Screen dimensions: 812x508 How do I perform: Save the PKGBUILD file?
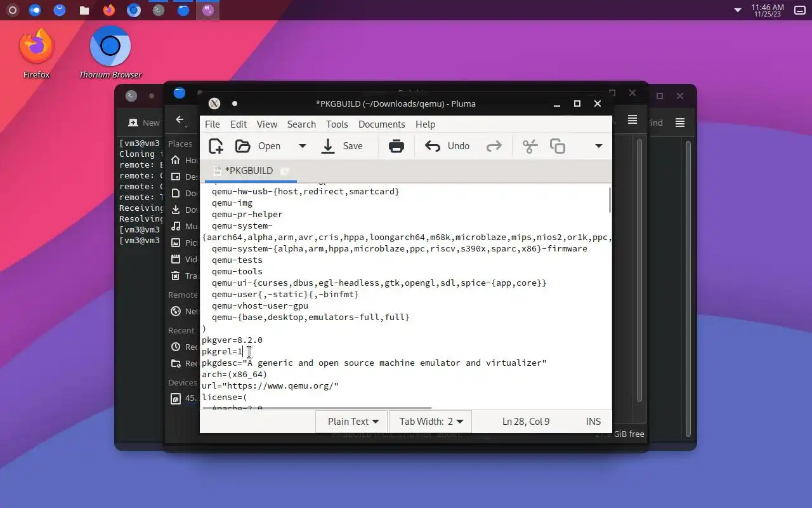click(342, 146)
